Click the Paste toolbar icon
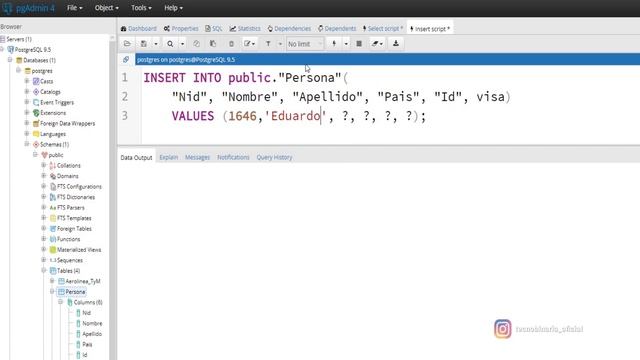The image size is (640, 360). click(x=213, y=44)
